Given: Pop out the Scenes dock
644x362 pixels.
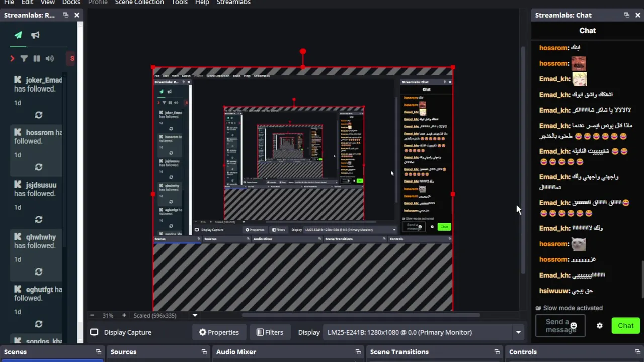Looking at the screenshot, I should 98,352.
